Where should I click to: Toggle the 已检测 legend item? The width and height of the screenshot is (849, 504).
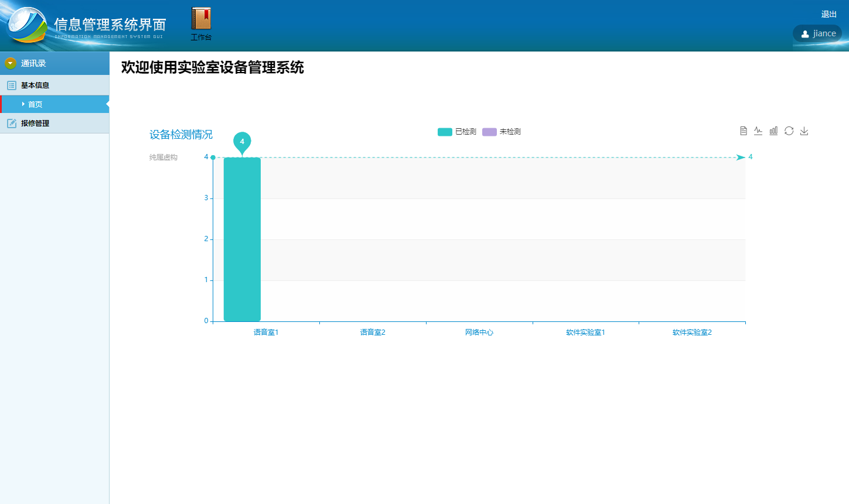454,132
